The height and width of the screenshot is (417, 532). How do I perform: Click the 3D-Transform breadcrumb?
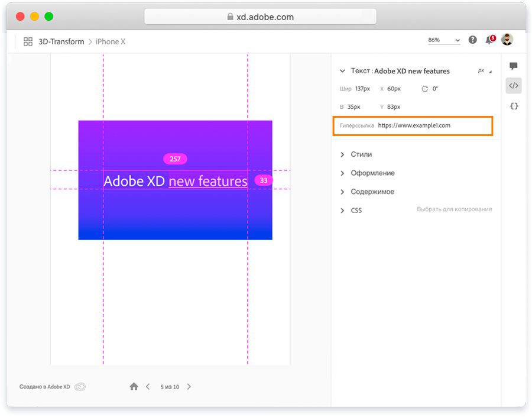(x=61, y=41)
